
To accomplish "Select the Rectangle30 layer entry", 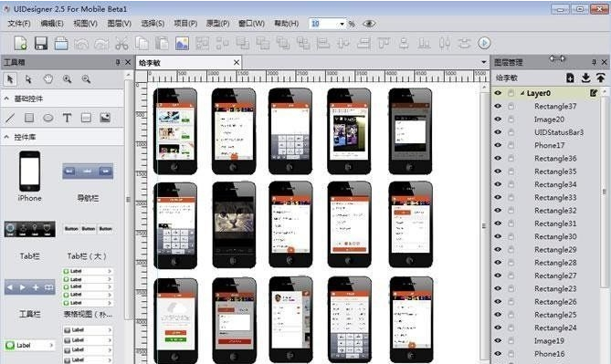I will 555,236.
